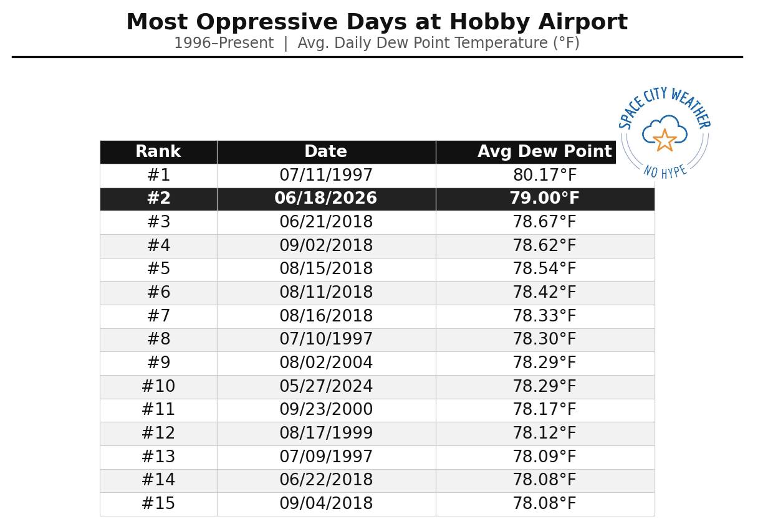The width and height of the screenshot is (763, 532).
Task: Click the 06/21/2018 date entry
Action: (326, 222)
